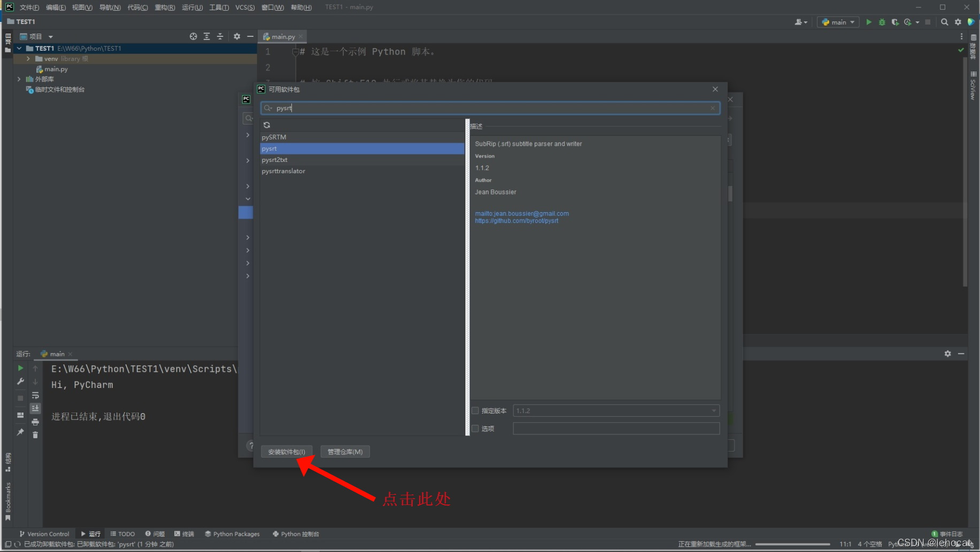Screen dimensions: 980x552
Task: Open the 重构(R) menu
Action: click(165, 7)
